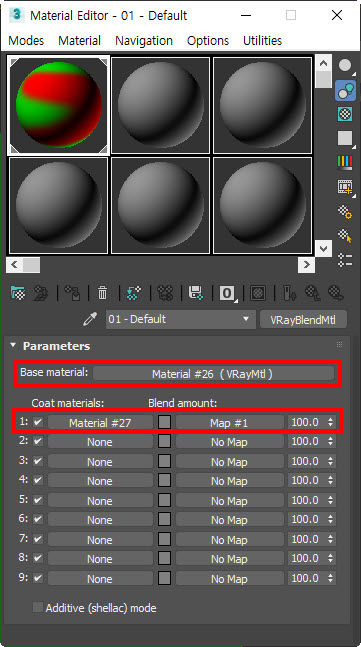
Task: Select the red-green blend material sample slot
Action: (x=59, y=105)
